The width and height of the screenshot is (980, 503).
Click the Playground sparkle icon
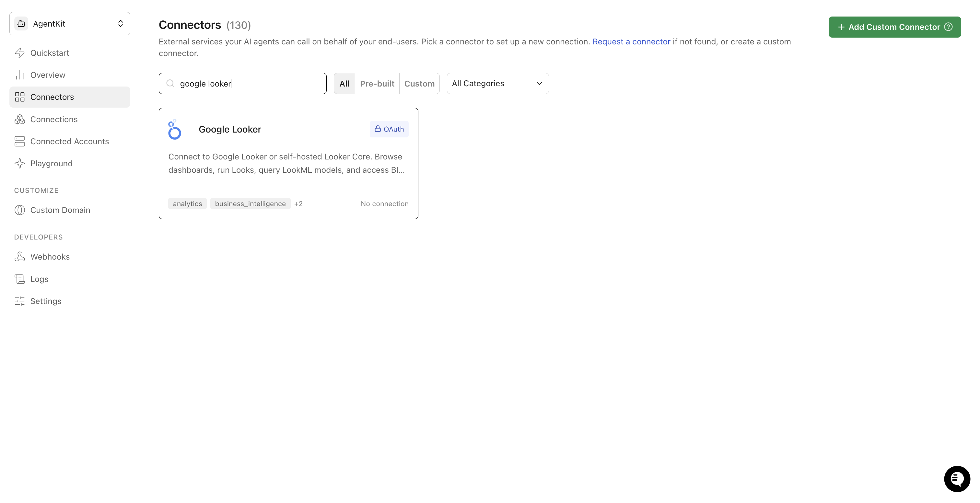pyautogui.click(x=20, y=163)
